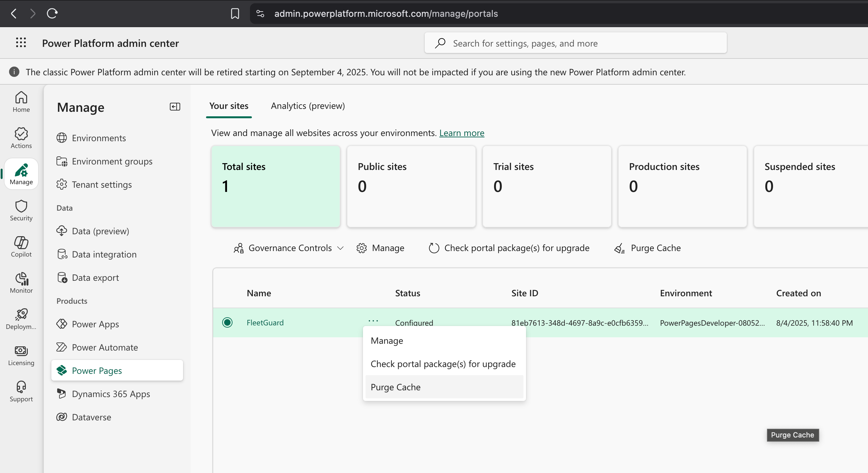Sort by Name column header
868x473 pixels.
tap(259, 293)
